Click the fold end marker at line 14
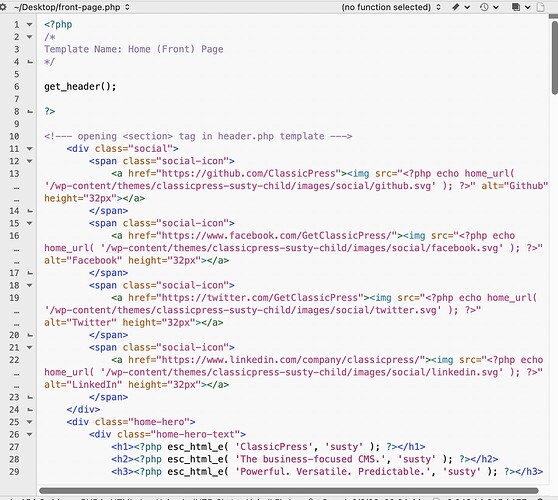The image size is (558, 500). pos(30,211)
